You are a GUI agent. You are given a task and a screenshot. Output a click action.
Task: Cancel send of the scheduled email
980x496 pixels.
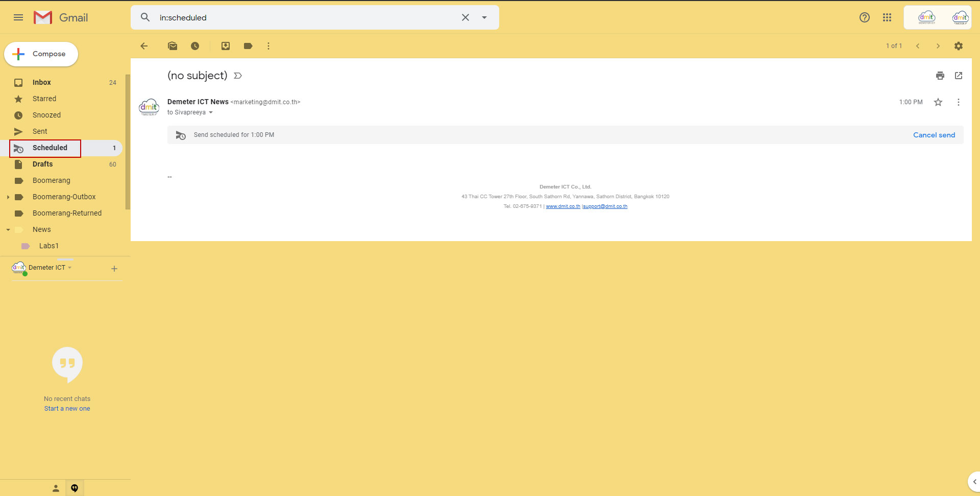coord(934,134)
